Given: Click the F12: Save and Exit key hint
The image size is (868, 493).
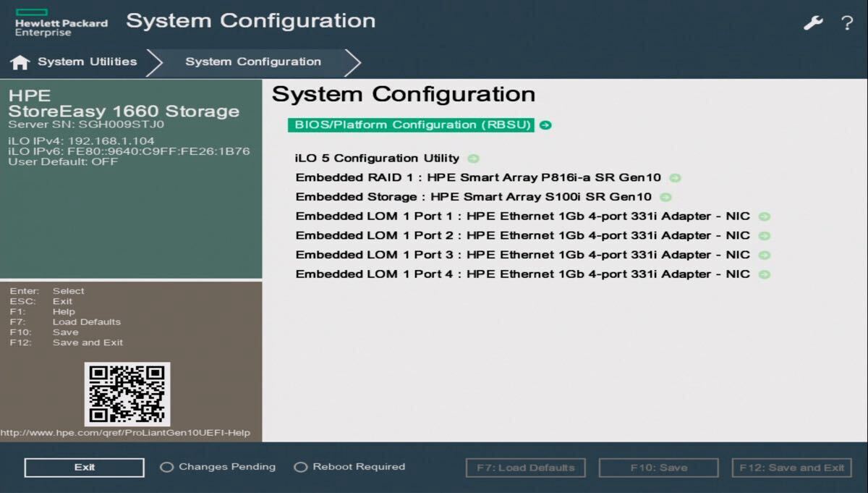Looking at the screenshot, I should [x=67, y=342].
